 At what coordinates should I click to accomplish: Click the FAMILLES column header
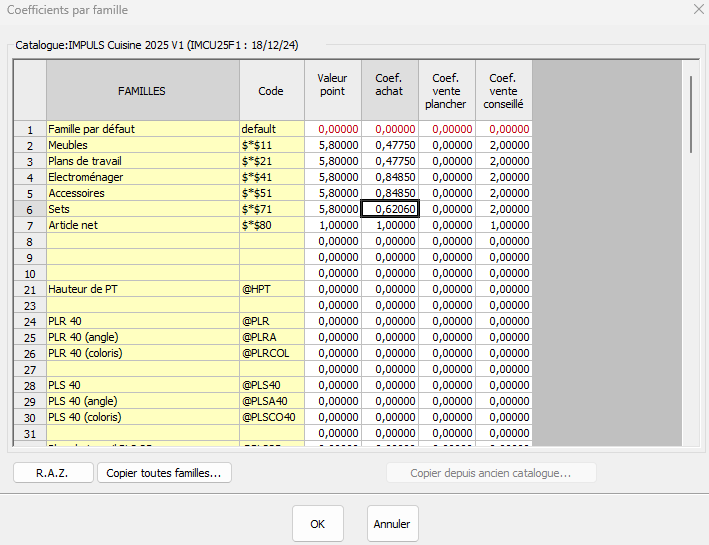click(142, 91)
